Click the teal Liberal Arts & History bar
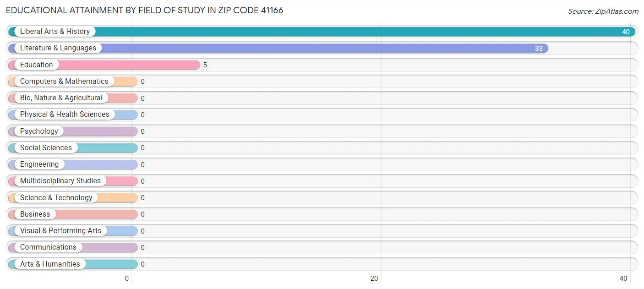This screenshot has width=644, height=289. pyautogui.click(x=322, y=32)
